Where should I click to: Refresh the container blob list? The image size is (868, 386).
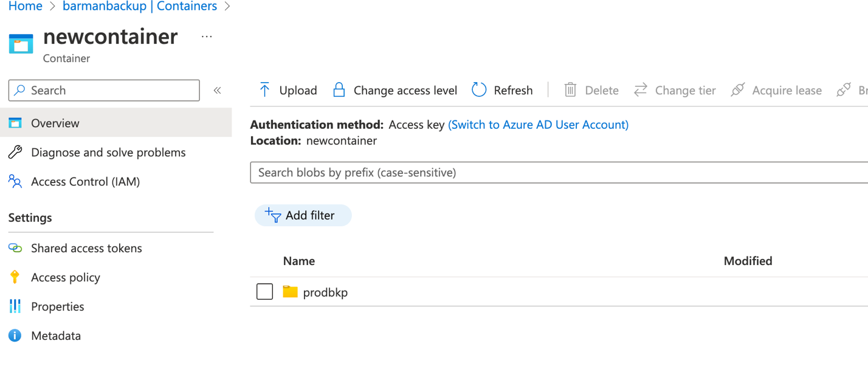point(502,90)
